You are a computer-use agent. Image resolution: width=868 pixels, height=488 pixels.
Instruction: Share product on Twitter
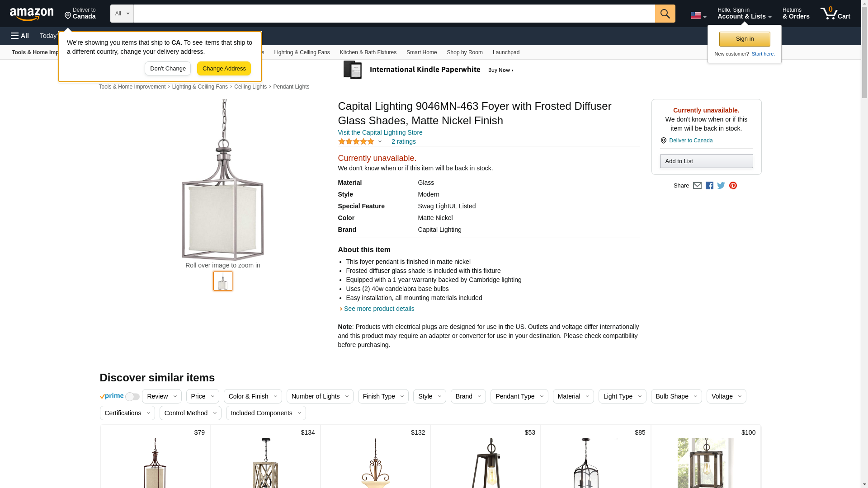pos(721,186)
